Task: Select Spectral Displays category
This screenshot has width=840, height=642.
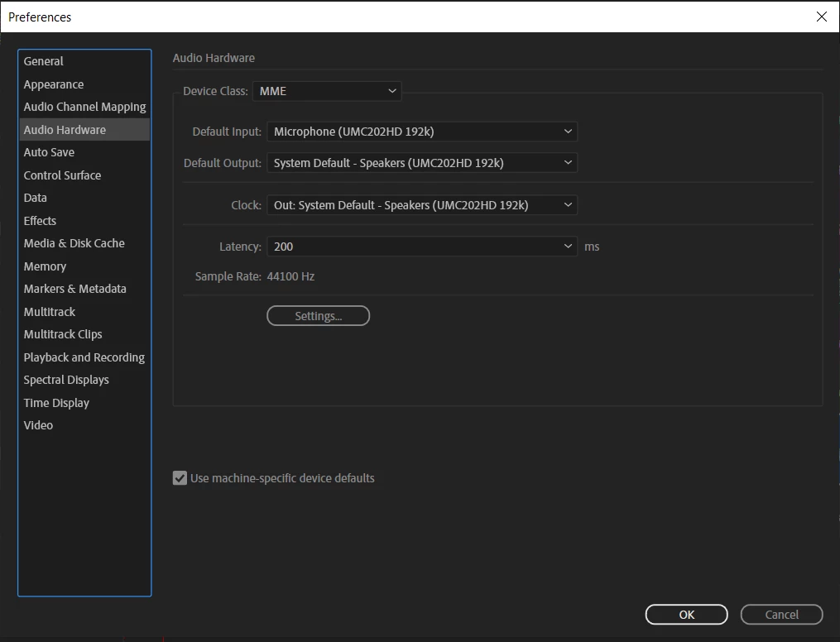Action: [x=84, y=380]
